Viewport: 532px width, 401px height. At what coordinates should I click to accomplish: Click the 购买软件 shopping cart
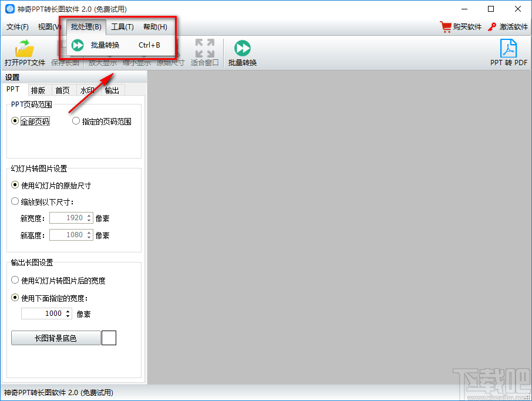point(446,27)
